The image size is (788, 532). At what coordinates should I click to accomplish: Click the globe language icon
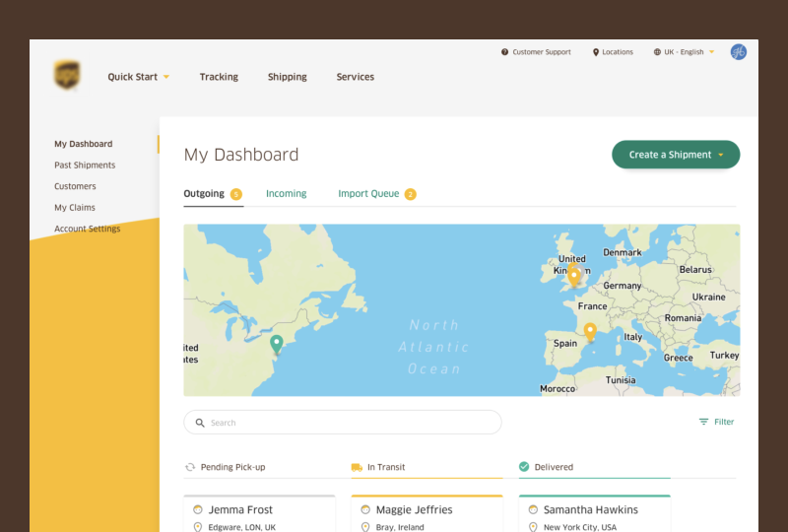coord(657,52)
